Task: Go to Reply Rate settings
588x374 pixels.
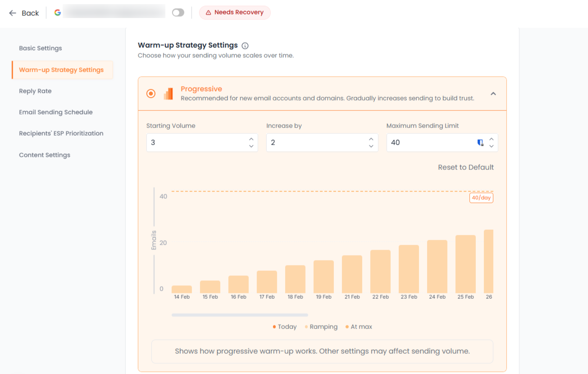Action: click(x=35, y=91)
